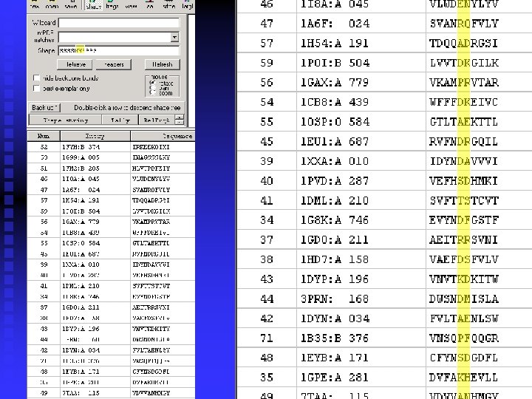This screenshot has height=399, width=532.
Task: Click row number 71 in enlarged table
Action: 267,338
